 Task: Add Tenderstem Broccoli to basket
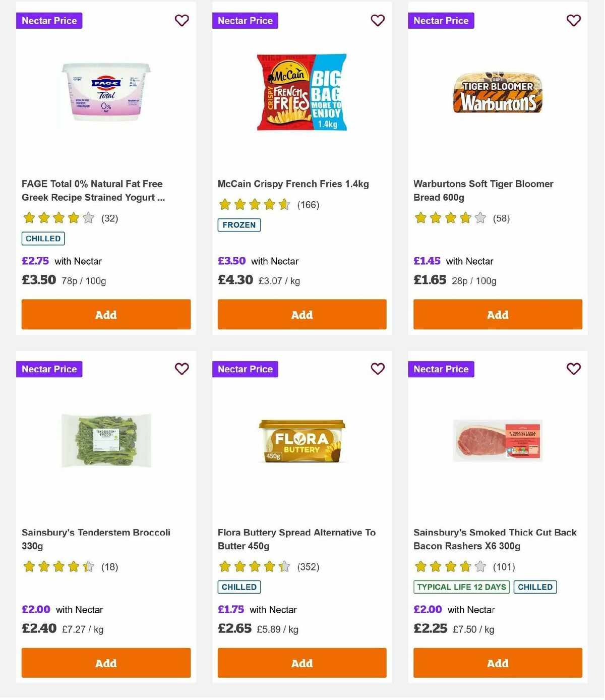coord(106,663)
